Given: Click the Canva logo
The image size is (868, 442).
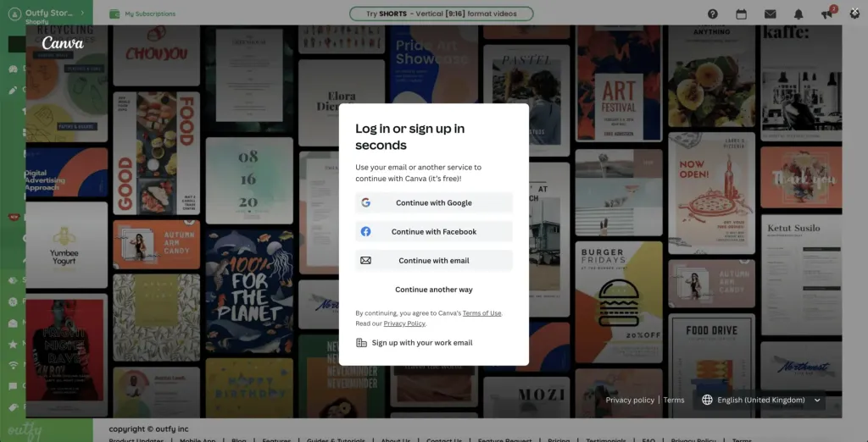Looking at the screenshot, I should [x=63, y=43].
